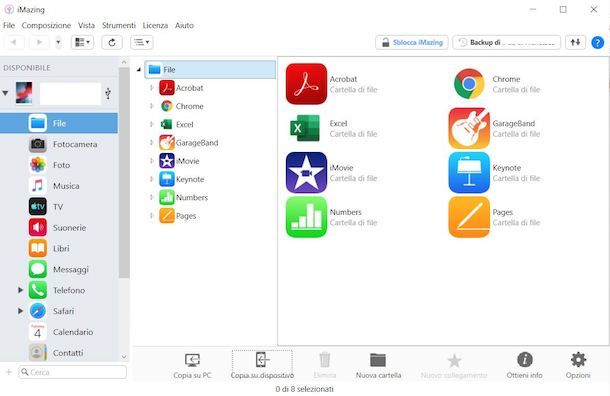The width and height of the screenshot is (610, 396).
Task: Select Calendario in the sidebar
Action: click(59, 332)
